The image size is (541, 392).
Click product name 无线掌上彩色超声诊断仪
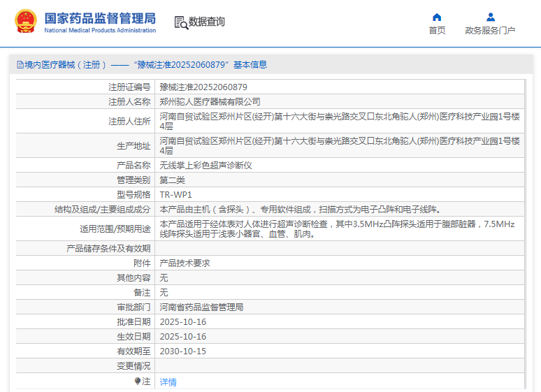point(205,166)
